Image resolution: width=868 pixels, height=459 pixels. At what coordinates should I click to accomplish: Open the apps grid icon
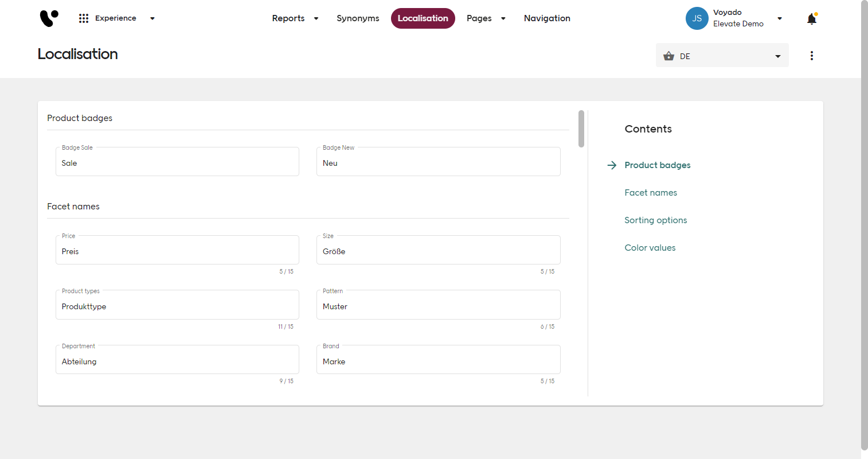(x=84, y=18)
